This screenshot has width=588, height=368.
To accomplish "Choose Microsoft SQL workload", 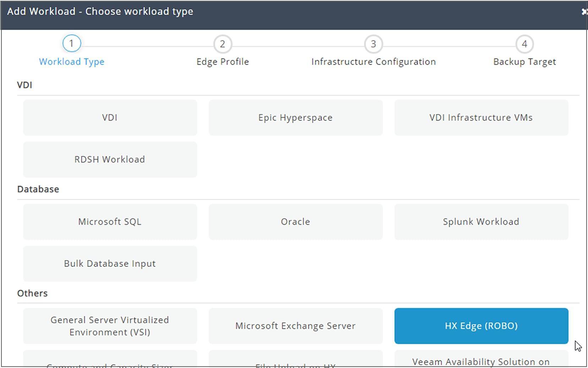I will (110, 221).
